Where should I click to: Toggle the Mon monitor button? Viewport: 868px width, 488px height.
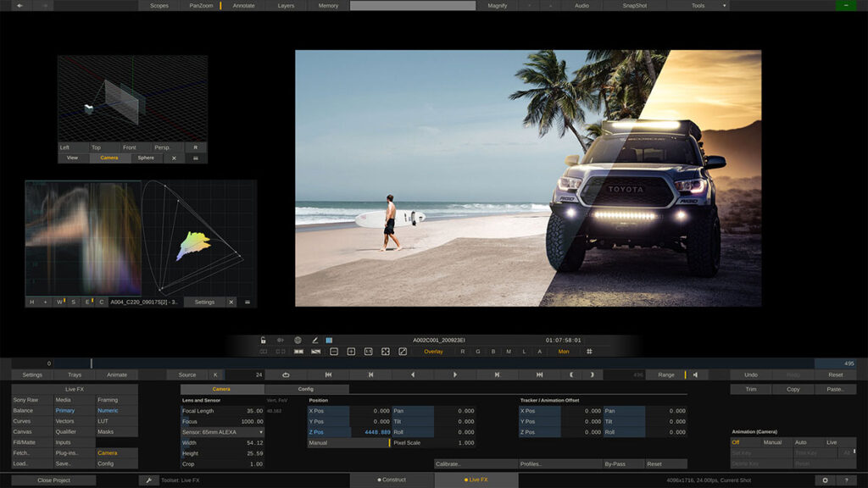[x=564, y=351]
